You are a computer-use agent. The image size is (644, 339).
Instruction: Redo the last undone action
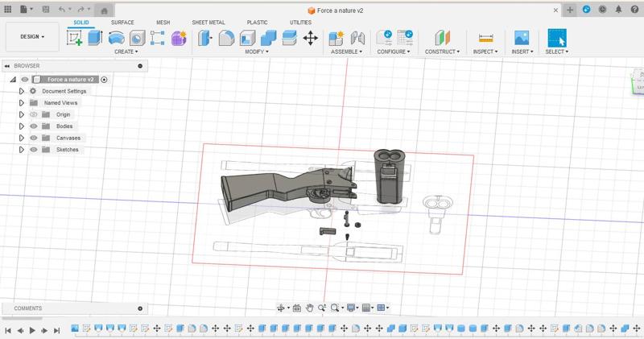[81, 9]
